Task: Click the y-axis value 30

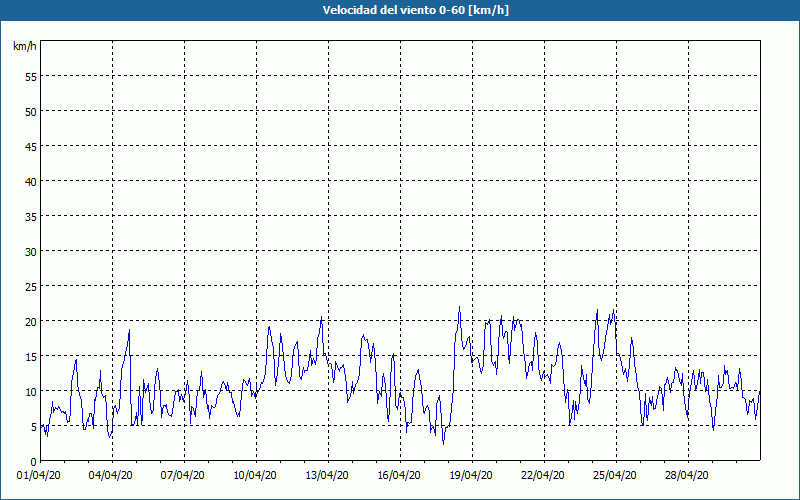Action: click(x=31, y=252)
